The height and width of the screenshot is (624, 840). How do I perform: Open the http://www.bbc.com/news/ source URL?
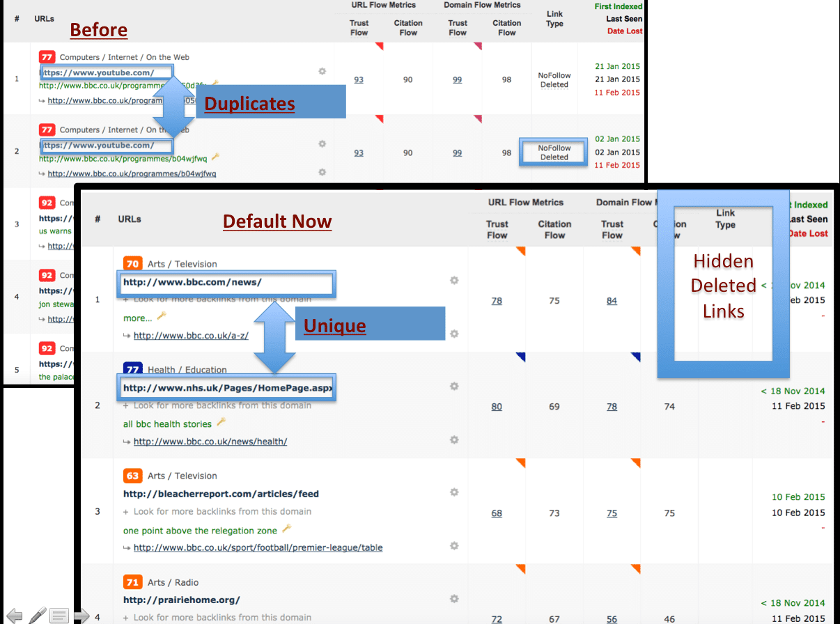[x=192, y=282]
